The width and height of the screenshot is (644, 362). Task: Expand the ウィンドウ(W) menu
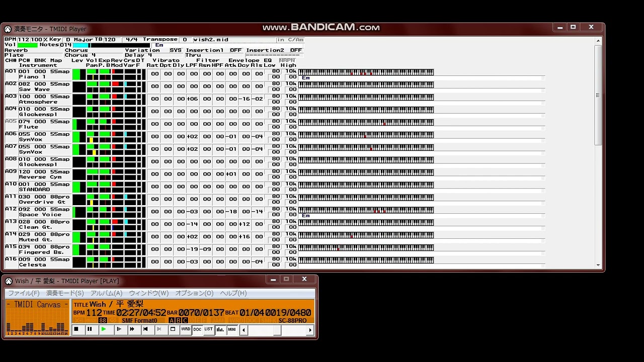(149, 293)
